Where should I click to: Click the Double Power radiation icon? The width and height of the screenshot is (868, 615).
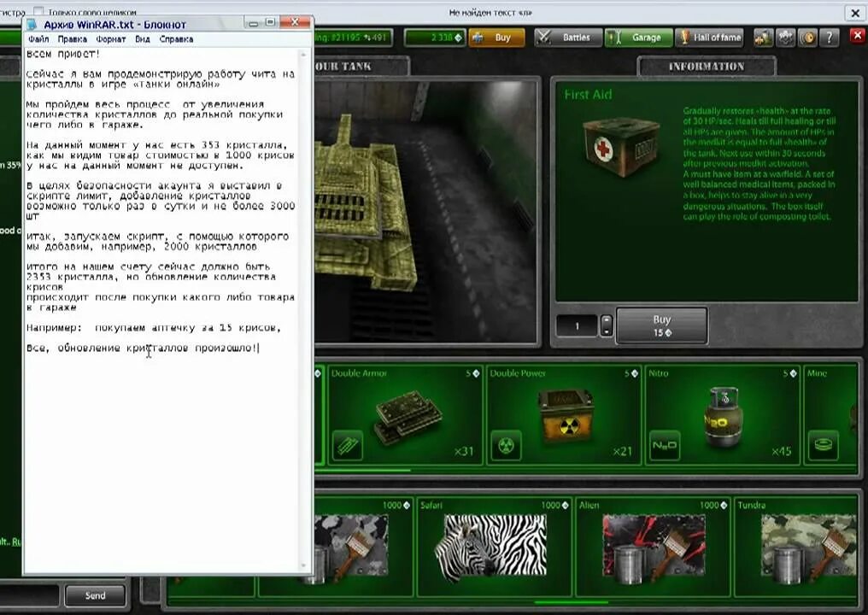tap(506, 445)
